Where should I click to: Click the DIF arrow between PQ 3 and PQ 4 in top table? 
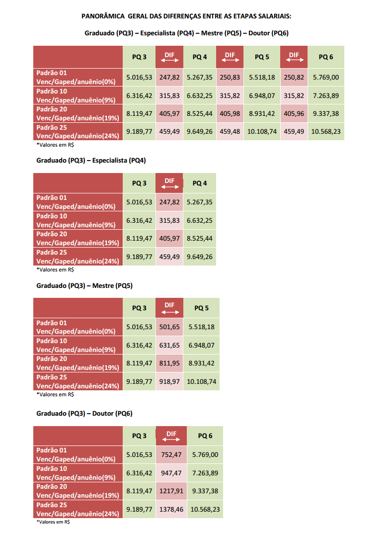[169, 60]
